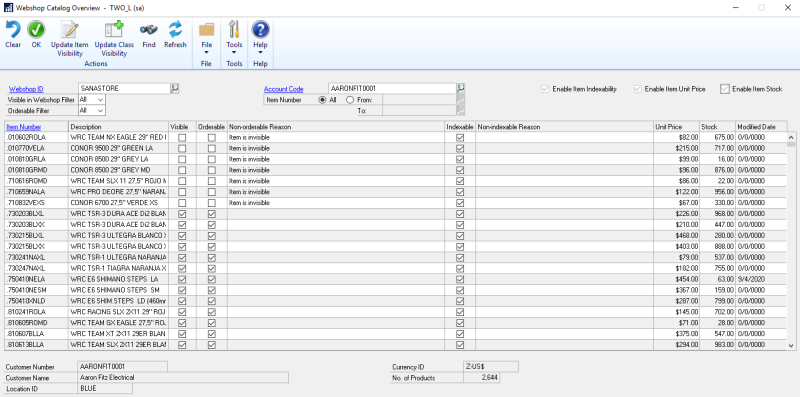Uncheck Orderable for item .750410NELA
This screenshot has width=800, height=397.
pyautogui.click(x=212, y=279)
